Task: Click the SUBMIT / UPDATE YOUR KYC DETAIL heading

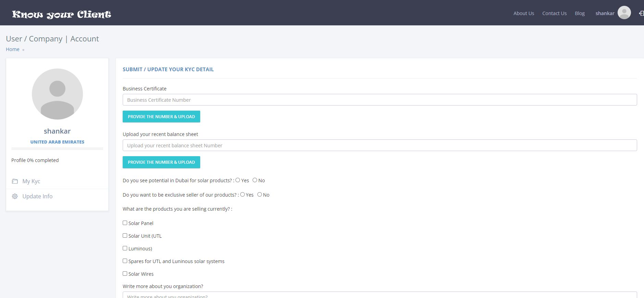Action: coord(168,69)
